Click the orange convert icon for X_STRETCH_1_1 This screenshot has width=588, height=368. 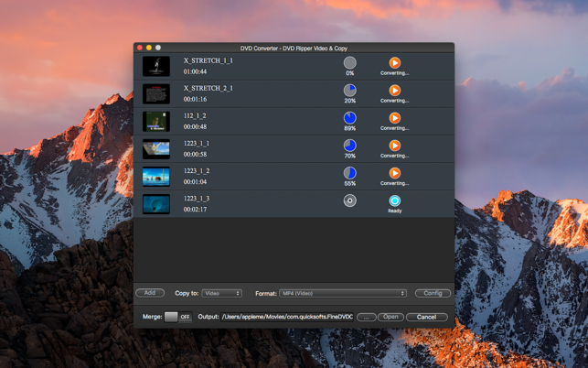pyautogui.click(x=394, y=63)
